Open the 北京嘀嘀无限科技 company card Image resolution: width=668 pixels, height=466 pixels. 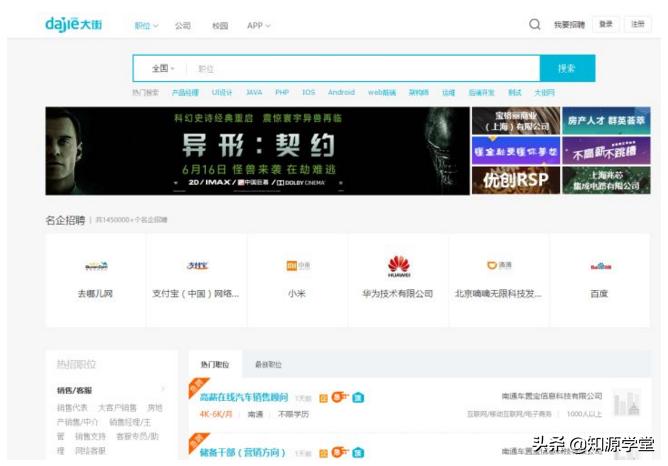coord(498,280)
